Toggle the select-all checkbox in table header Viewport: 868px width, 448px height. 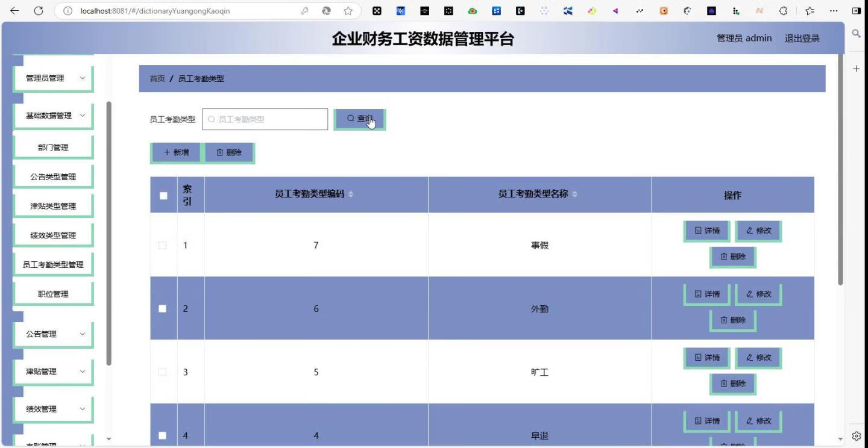[163, 195]
